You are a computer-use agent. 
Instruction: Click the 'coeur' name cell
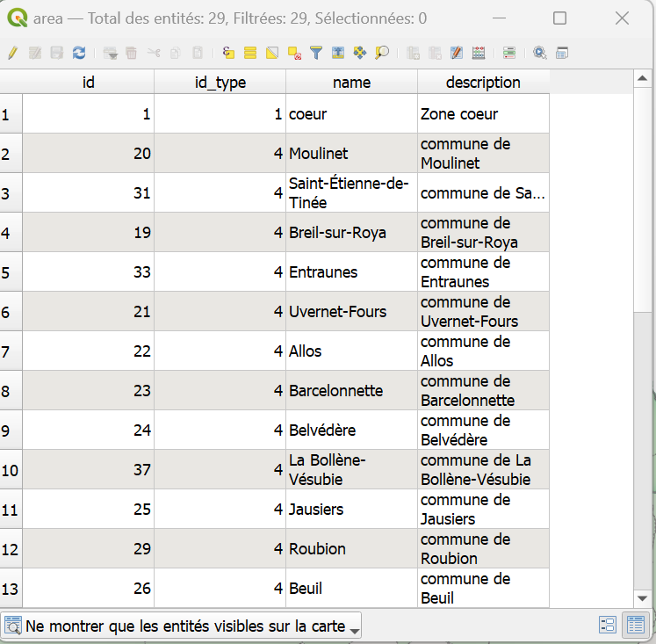[352, 114]
